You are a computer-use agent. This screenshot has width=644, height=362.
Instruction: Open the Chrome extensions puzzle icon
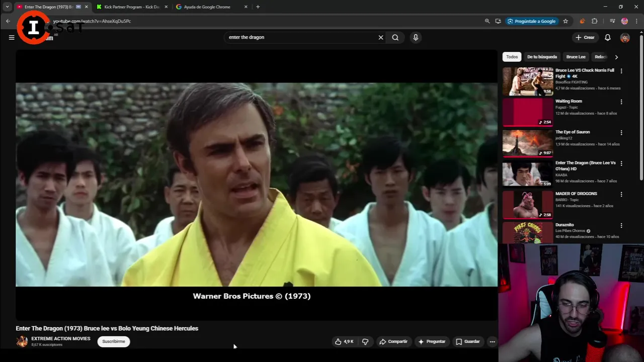595,21
